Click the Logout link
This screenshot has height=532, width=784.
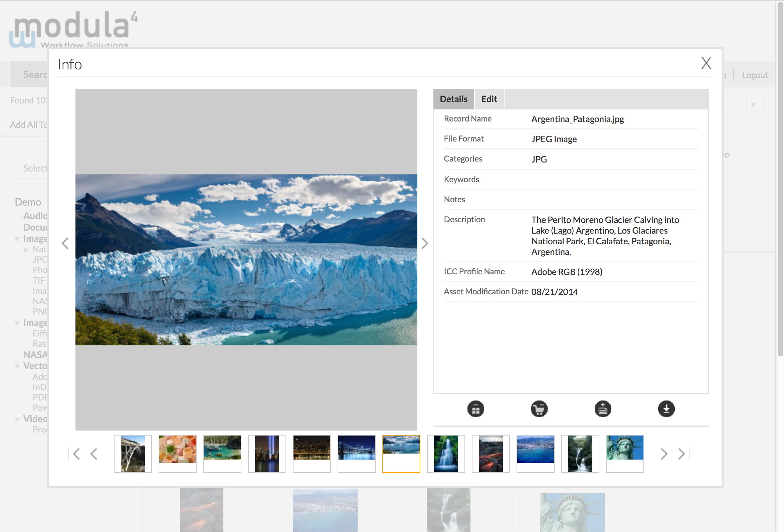755,75
